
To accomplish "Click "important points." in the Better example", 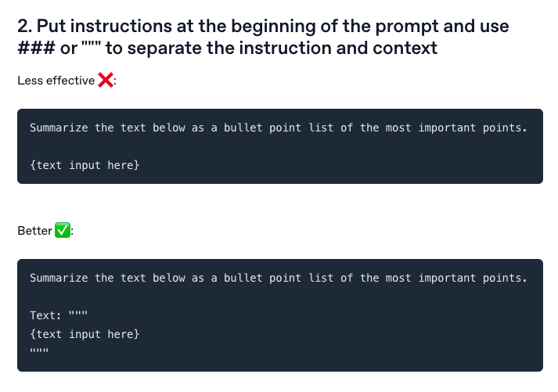I will pos(473,278).
